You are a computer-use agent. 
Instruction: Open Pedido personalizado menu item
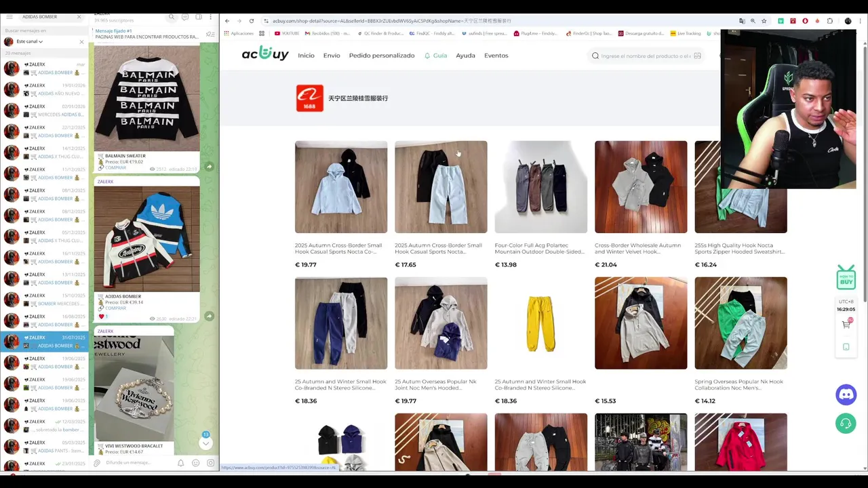[382, 56]
